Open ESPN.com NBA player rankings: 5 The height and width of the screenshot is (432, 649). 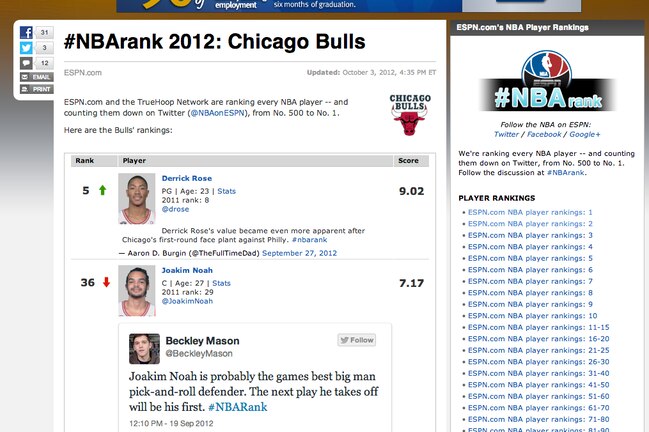click(x=530, y=258)
